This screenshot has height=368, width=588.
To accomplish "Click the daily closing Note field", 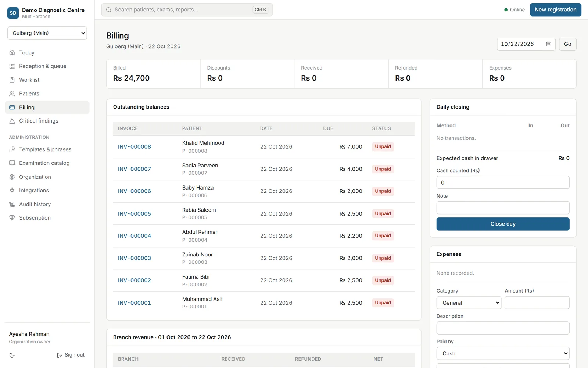I will (503, 208).
